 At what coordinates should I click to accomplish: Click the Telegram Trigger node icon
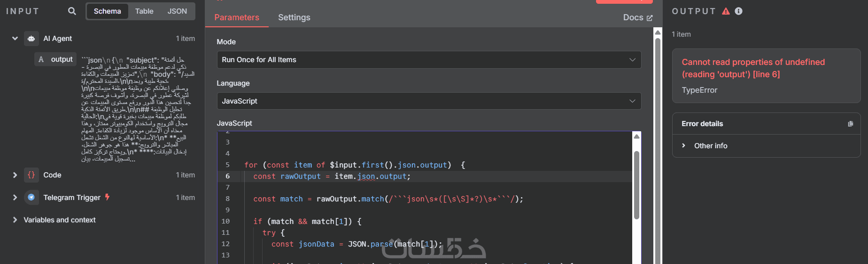tap(31, 198)
